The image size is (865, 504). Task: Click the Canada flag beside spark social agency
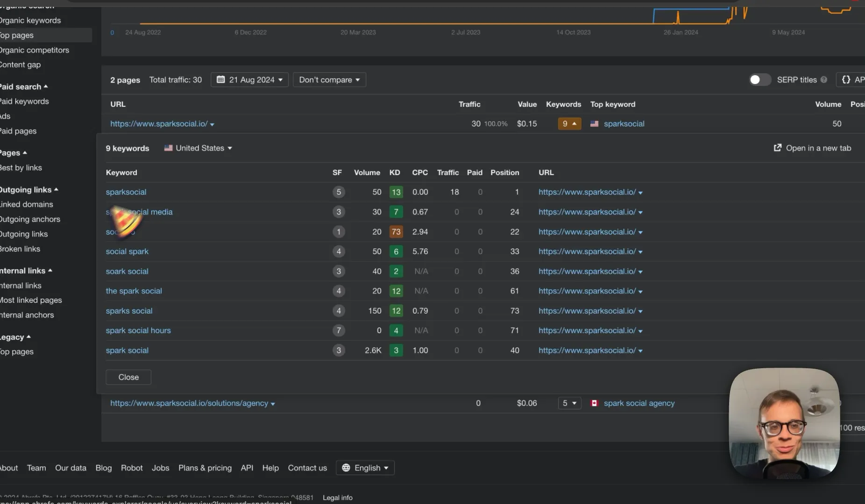594,403
